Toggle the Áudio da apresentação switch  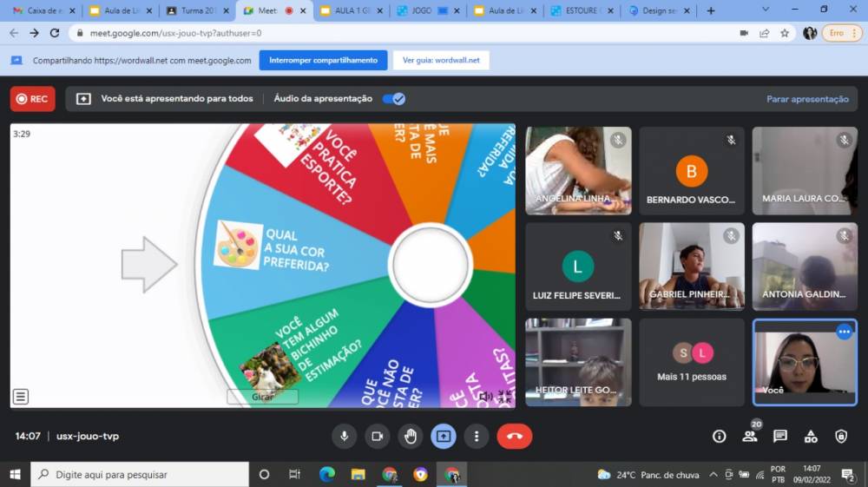tap(394, 99)
